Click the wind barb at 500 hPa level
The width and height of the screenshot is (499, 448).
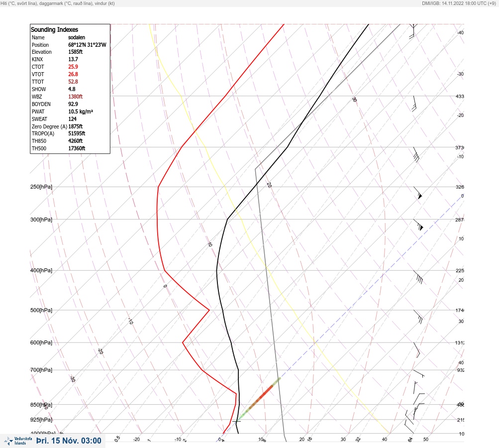[x=418, y=317]
